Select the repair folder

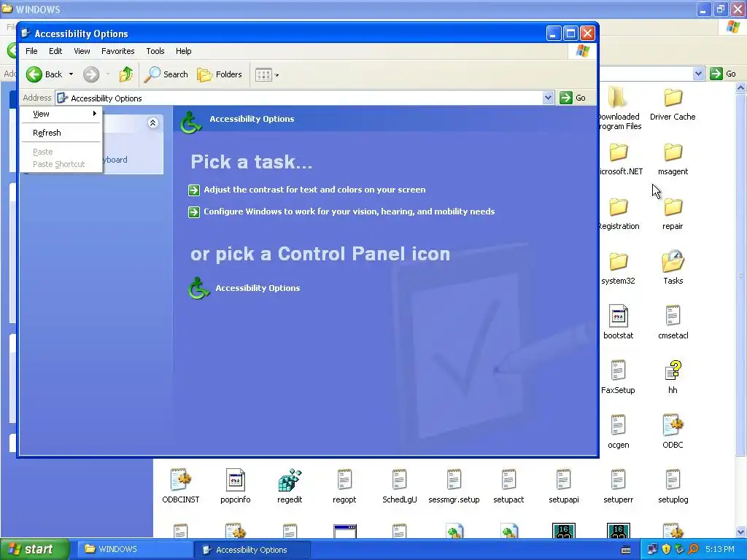pos(673,214)
